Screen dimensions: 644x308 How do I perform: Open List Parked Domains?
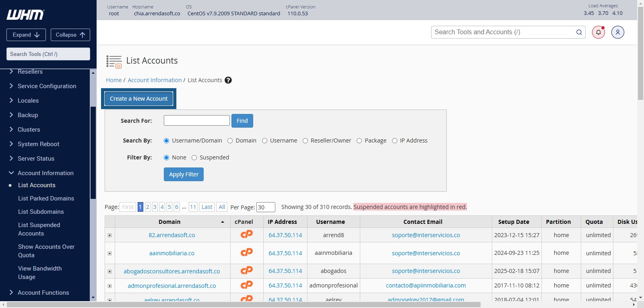point(46,198)
